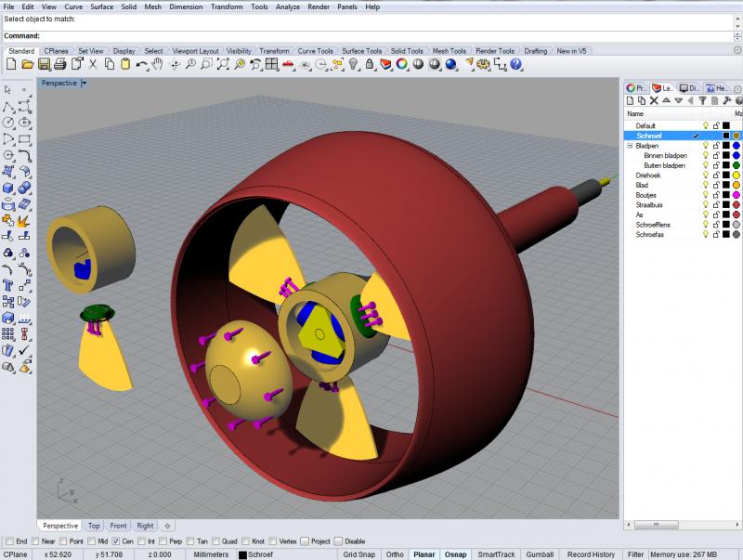This screenshot has width=743, height=560.
Task: Hide the Straalbuis layer using its light bulb
Action: coord(706,205)
